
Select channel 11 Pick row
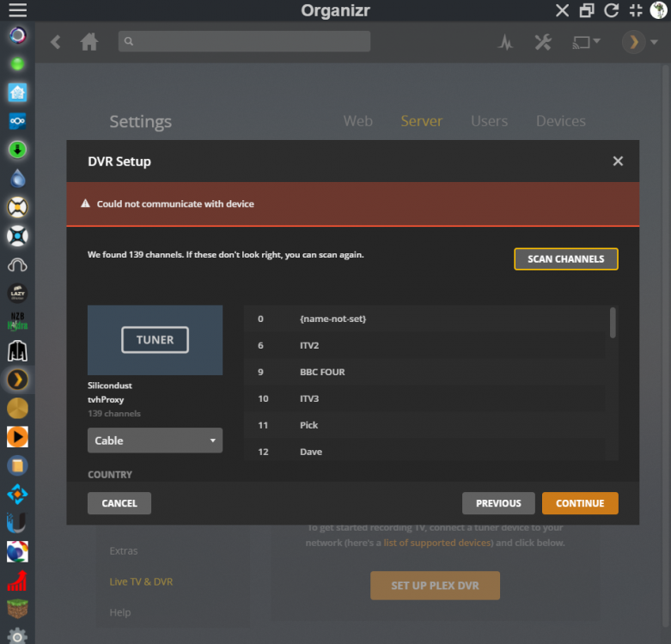pos(425,425)
